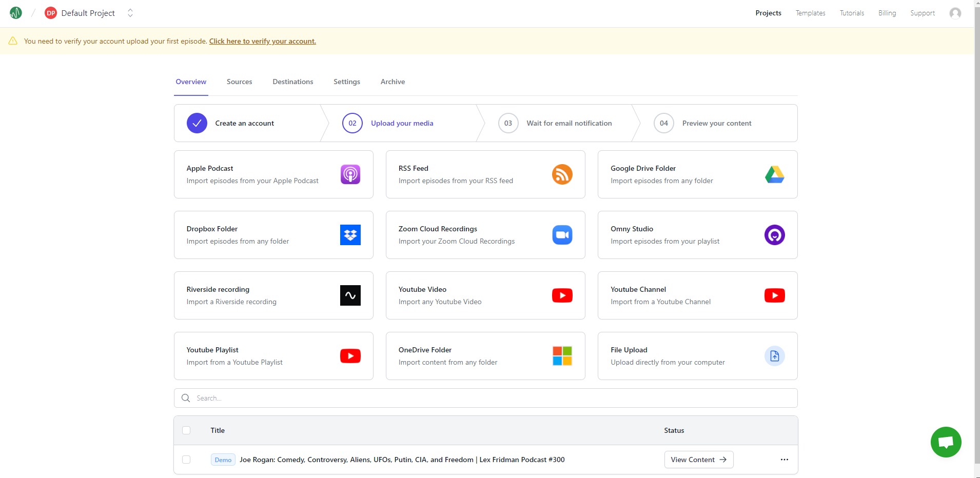Image resolution: width=980 pixels, height=478 pixels.
Task: Click the Title column header
Action: coord(218,430)
